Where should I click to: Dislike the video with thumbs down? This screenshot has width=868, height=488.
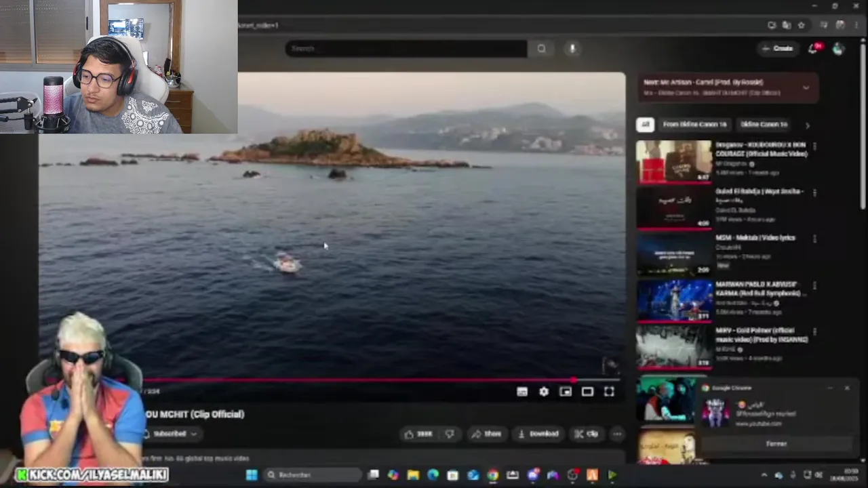click(x=450, y=434)
